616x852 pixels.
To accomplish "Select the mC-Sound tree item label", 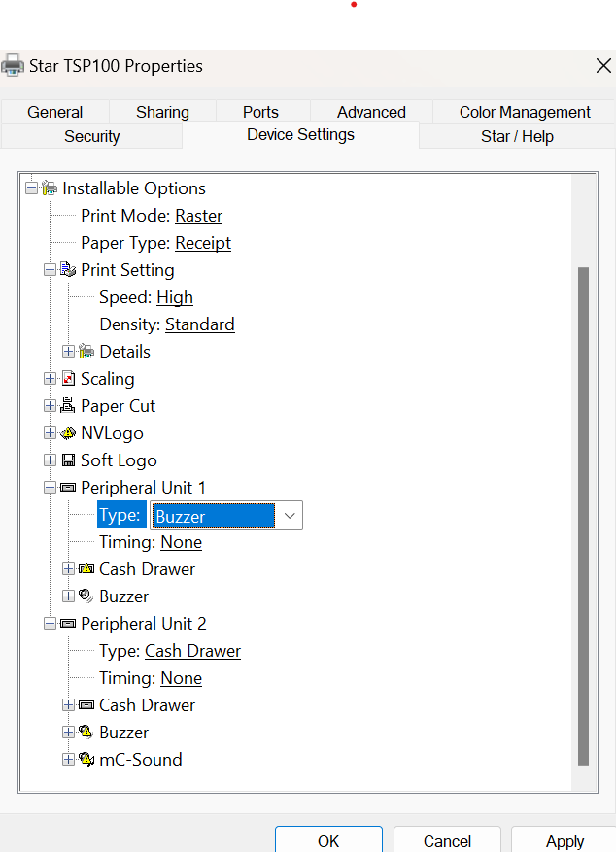I will (141, 759).
